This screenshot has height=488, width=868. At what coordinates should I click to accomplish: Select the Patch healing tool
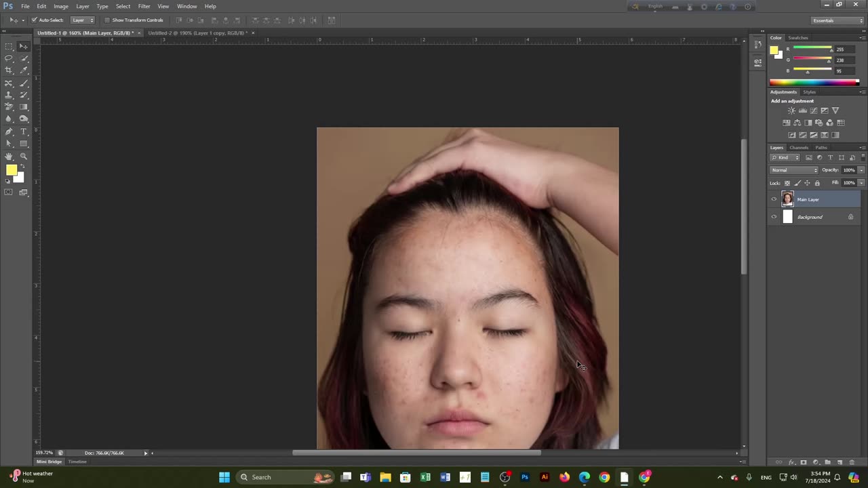tap(9, 83)
